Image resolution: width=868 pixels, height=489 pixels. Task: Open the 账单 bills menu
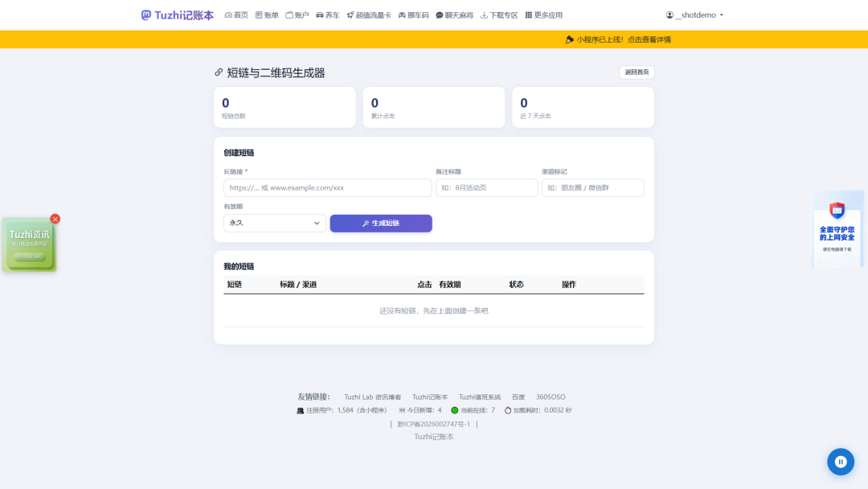[x=267, y=15]
